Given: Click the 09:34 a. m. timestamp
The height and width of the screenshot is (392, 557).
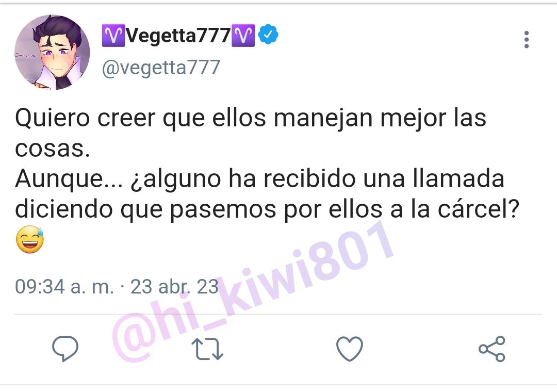Looking at the screenshot, I should (64, 286).
